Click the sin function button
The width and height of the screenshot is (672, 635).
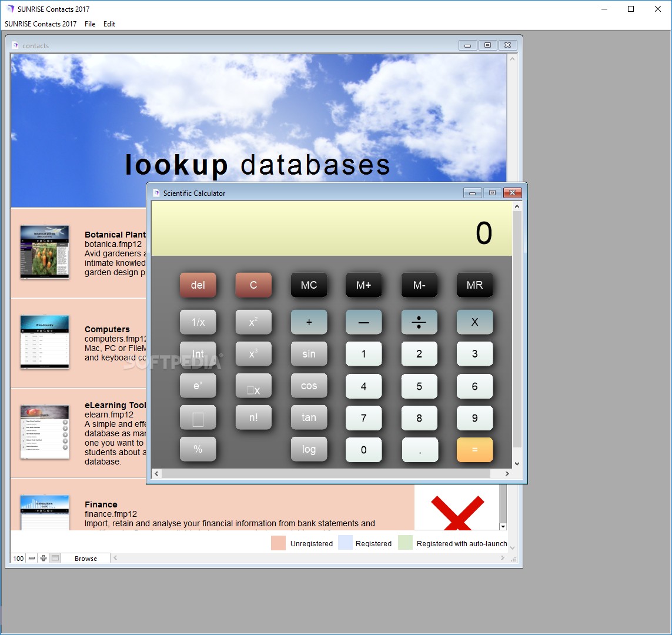pyautogui.click(x=309, y=354)
